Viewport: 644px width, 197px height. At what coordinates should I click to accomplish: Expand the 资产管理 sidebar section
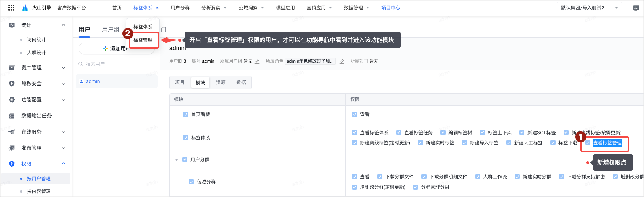coord(63,67)
